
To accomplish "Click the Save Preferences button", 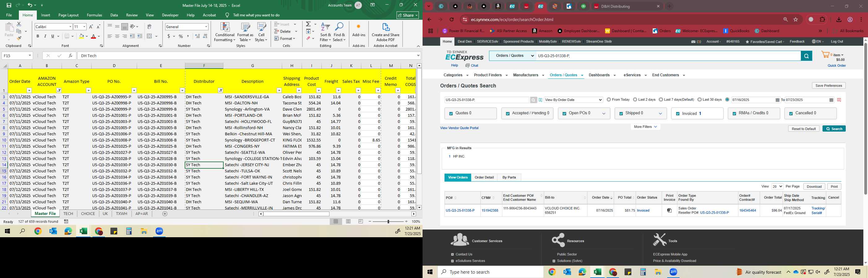I will pos(829,86).
